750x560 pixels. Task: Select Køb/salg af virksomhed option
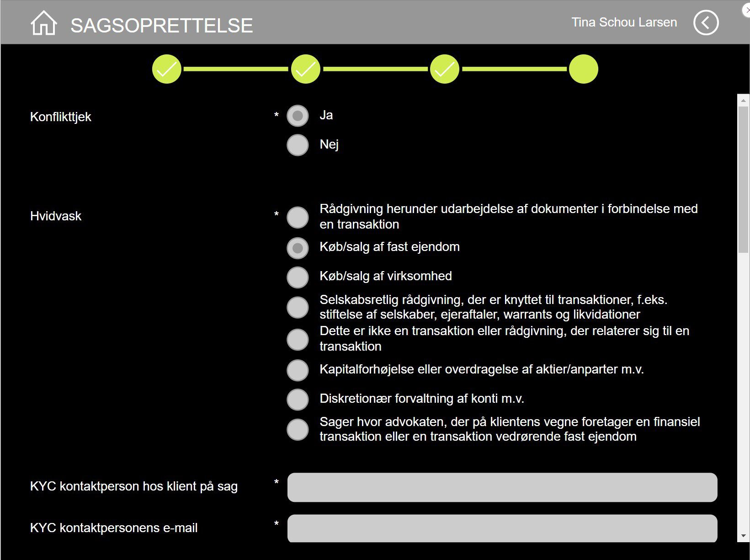[x=298, y=277]
